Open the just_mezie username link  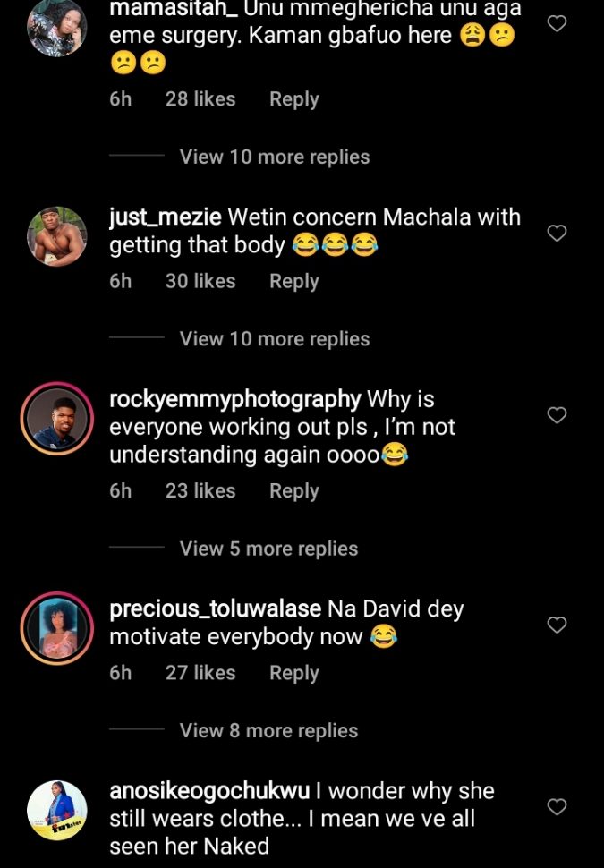tap(166, 217)
